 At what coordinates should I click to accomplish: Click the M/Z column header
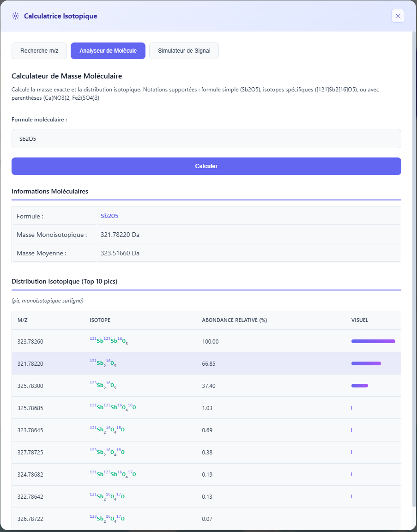click(x=23, y=320)
